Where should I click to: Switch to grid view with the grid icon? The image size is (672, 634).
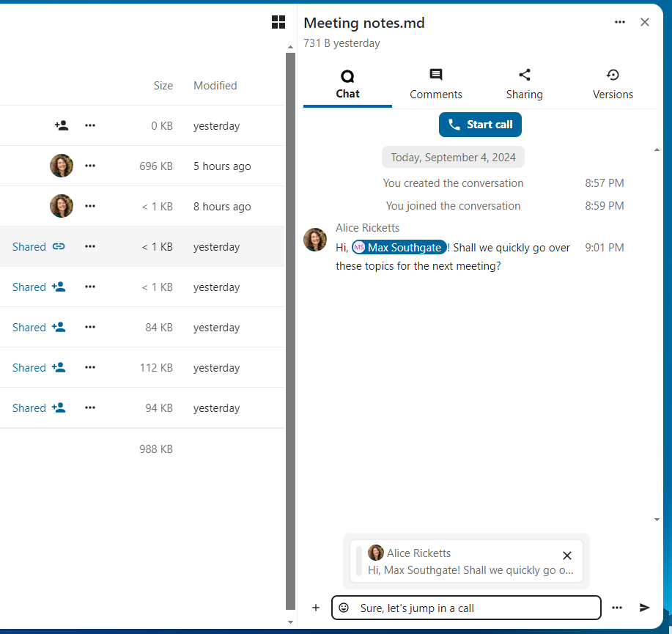tap(278, 22)
